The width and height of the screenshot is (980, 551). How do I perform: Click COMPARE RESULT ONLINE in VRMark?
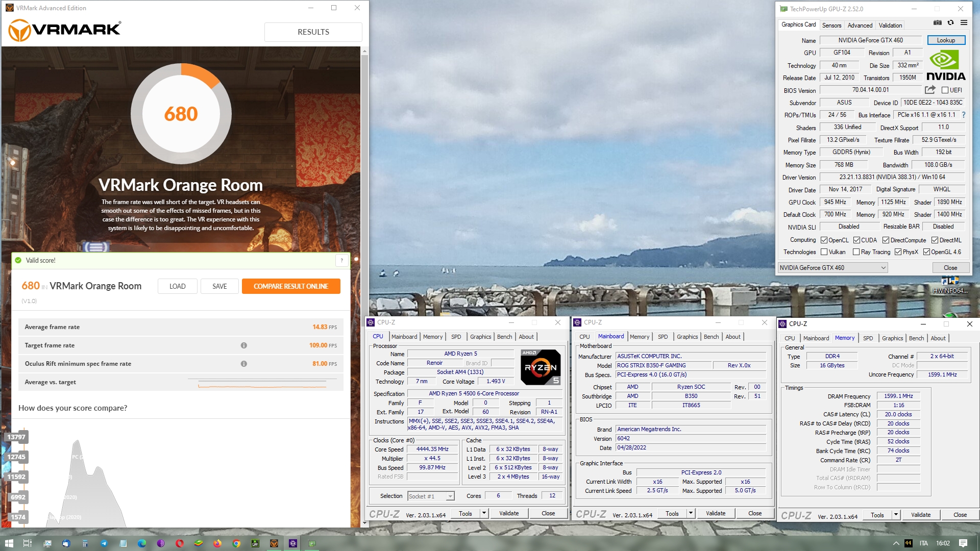click(291, 286)
